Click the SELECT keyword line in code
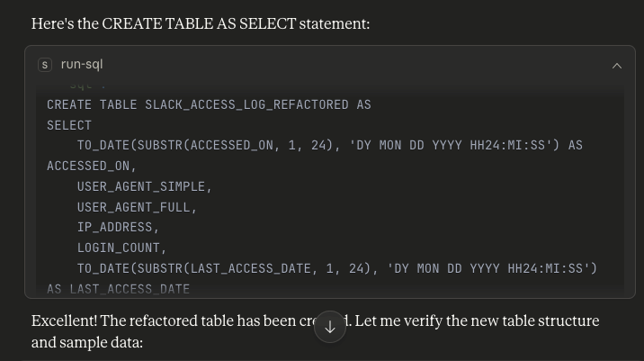 tap(69, 125)
